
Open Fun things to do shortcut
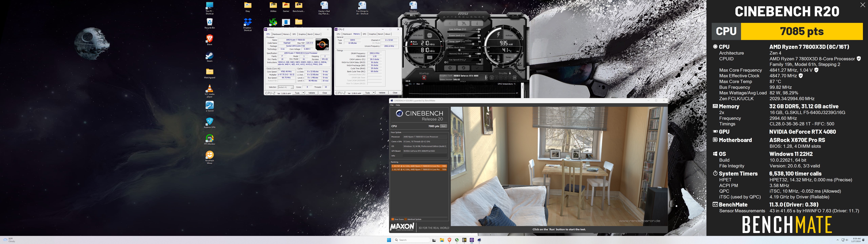click(x=362, y=8)
